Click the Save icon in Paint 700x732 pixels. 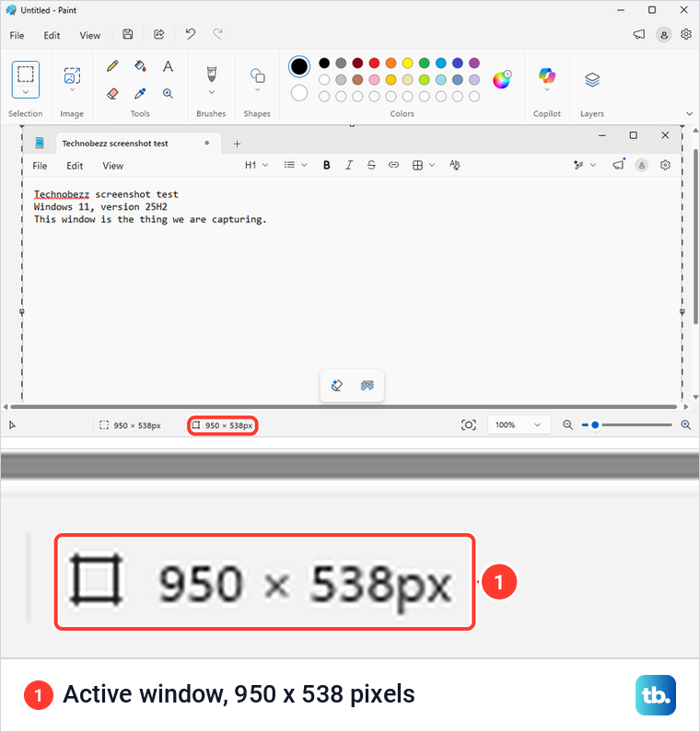[x=127, y=34]
